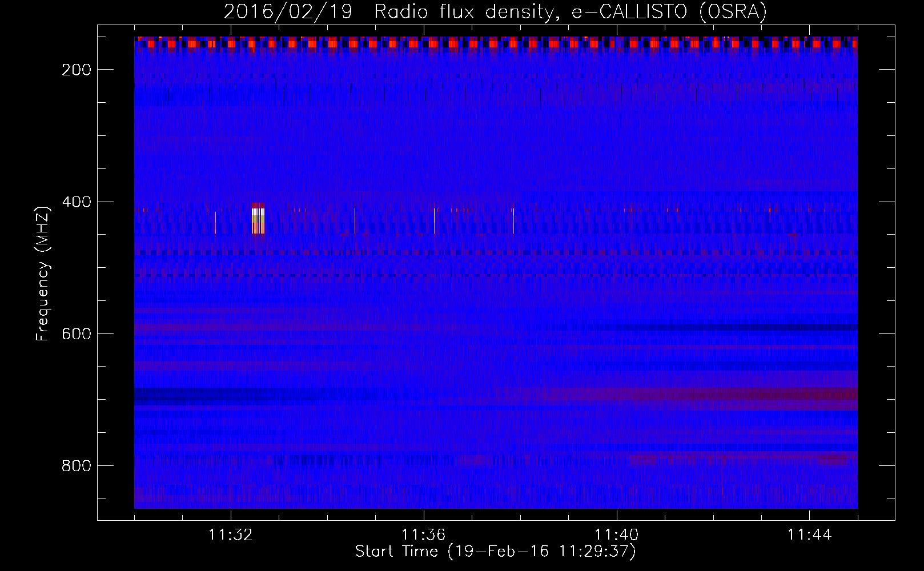This screenshot has height=571, width=924.
Task: Click the 600 frequency tick label
Action: pyautogui.click(x=77, y=334)
